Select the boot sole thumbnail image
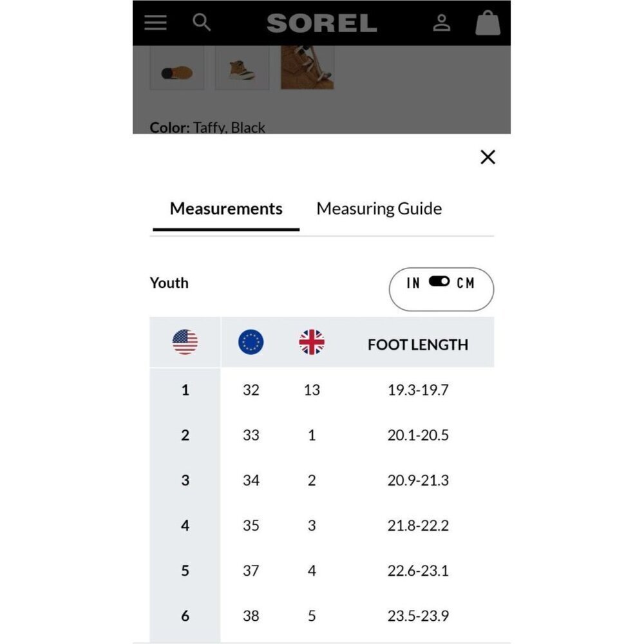The image size is (644, 644). (x=177, y=68)
